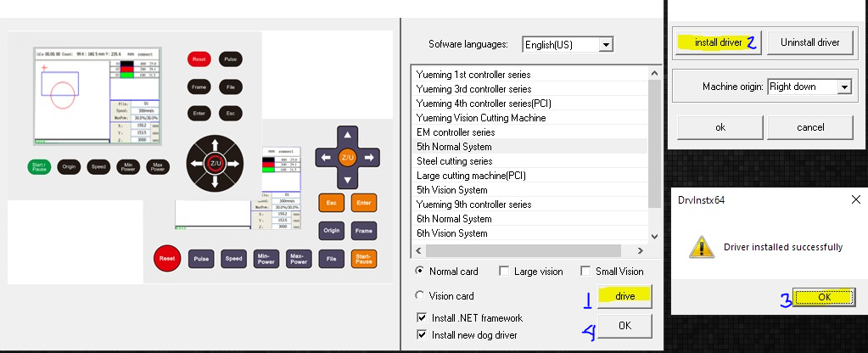Click controller list scroll down arrow

click(x=654, y=236)
